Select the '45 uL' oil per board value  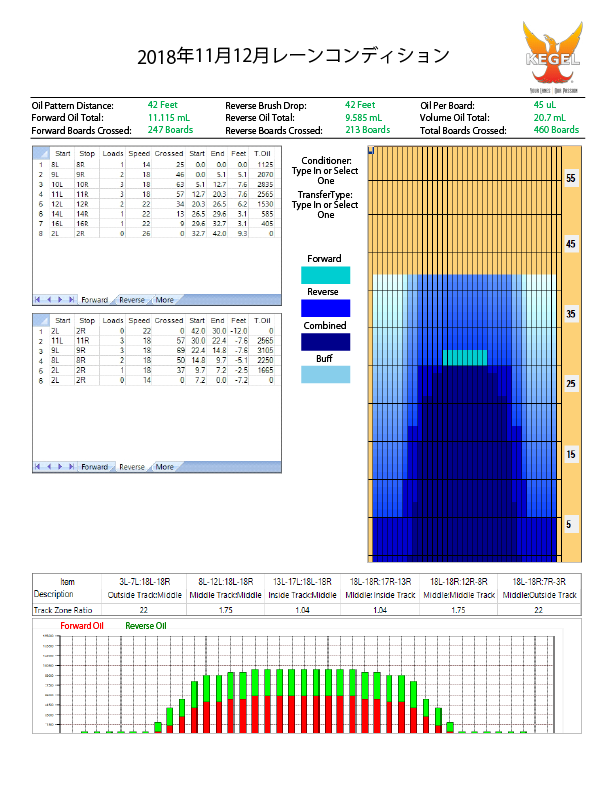pos(545,105)
